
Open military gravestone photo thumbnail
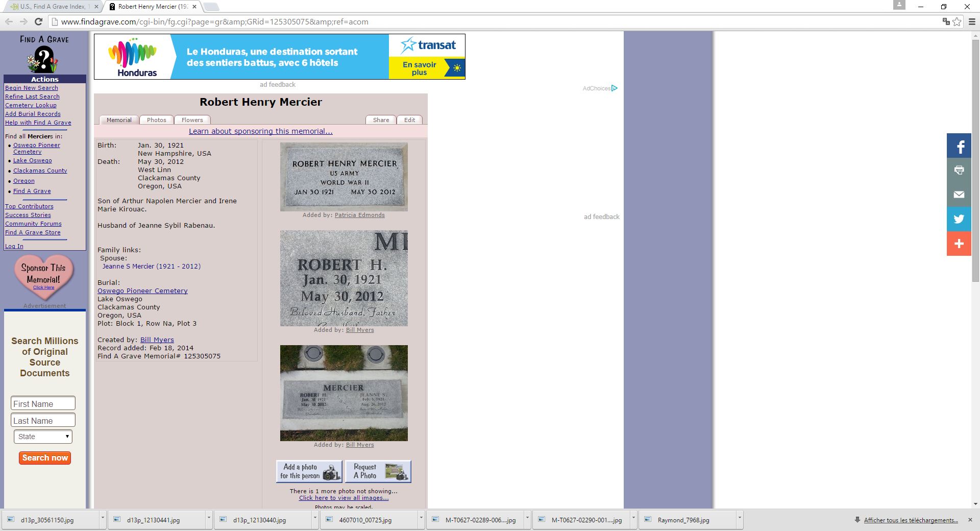click(x=344, y=177)
